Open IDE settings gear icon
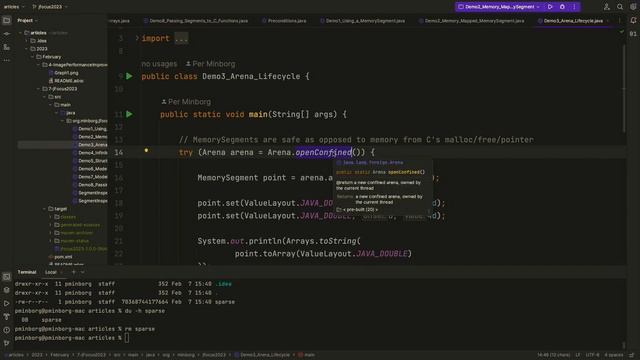 pos(633,7)
